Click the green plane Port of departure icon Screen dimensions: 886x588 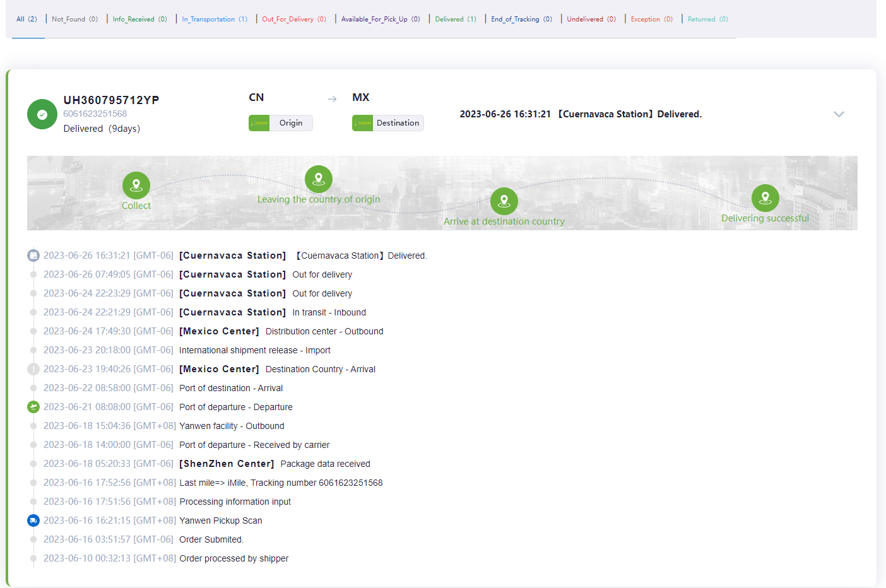tap(33, 407)
